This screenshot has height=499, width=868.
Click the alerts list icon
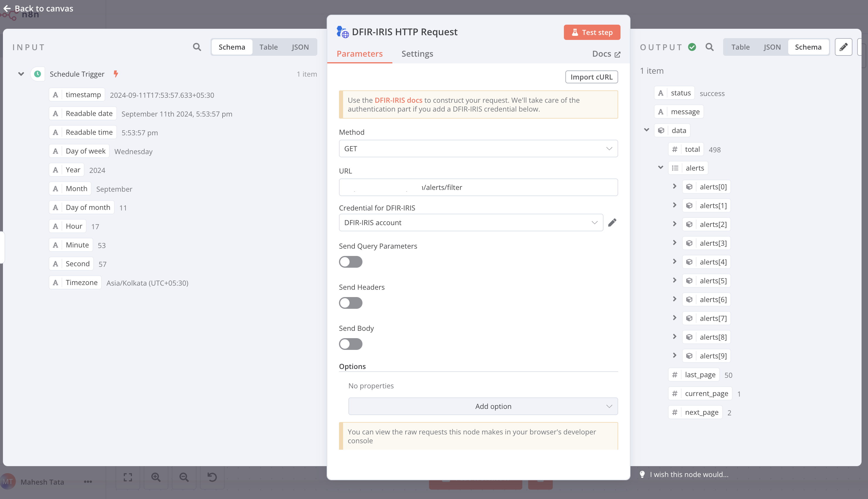point(675,168)
